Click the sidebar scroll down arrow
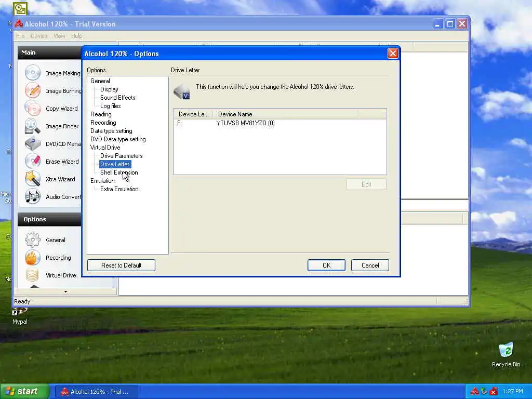The image size is (532, 399). (x=65, y=291)
